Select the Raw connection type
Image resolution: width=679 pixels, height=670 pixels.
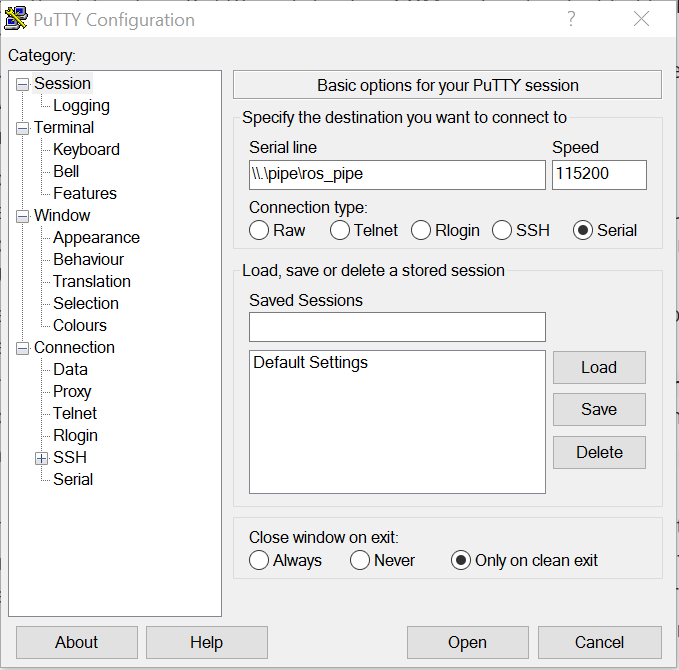(260, 230)
